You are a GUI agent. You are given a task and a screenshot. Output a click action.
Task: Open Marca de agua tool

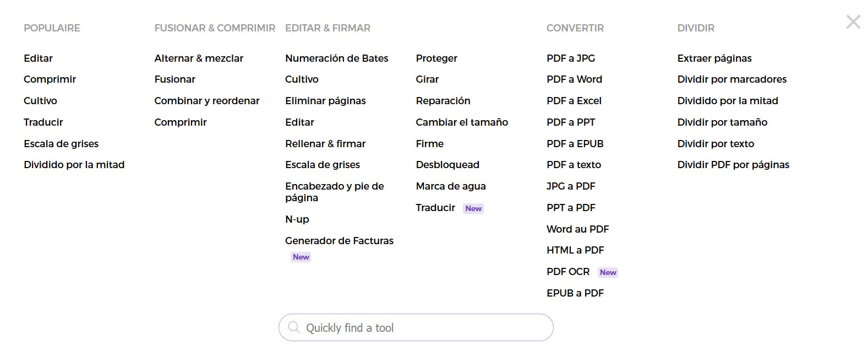(x=450, y=186)
